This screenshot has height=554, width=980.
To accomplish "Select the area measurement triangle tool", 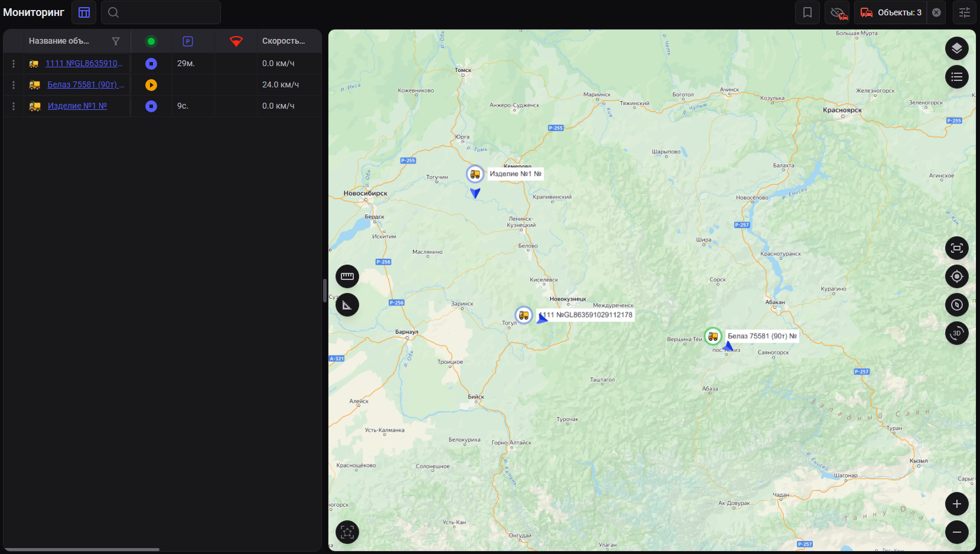I will pyautogui.click(x=347, y=305).
